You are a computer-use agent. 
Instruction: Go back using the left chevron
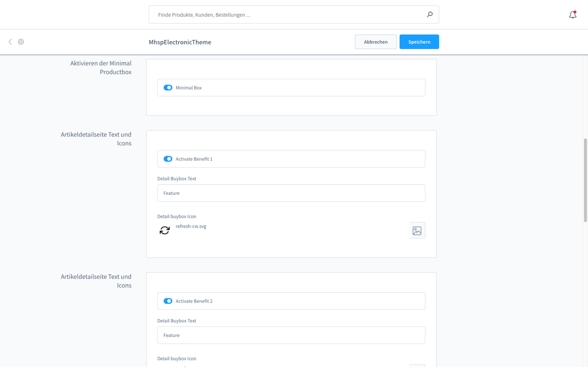(10, 42)
